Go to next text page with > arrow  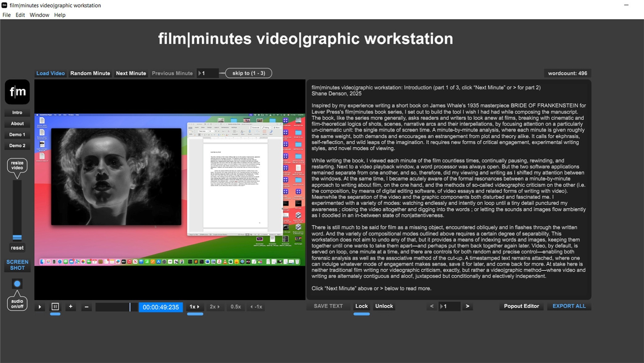point(467,306)
